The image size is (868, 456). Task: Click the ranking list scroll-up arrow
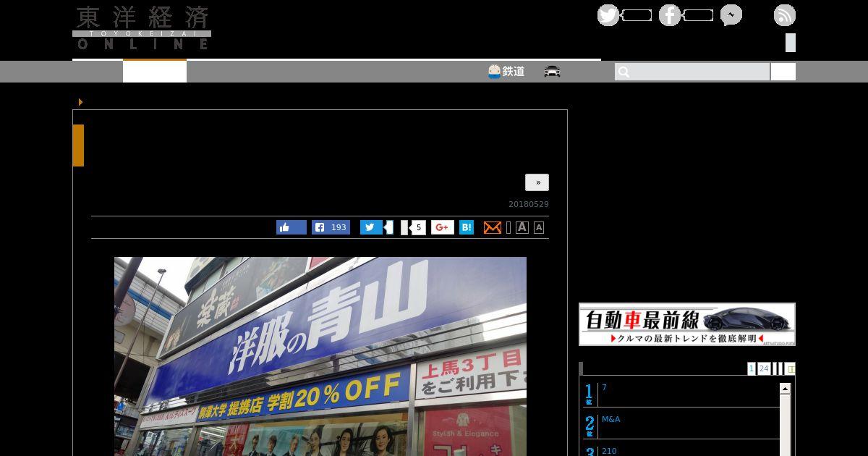pos(785,389)
